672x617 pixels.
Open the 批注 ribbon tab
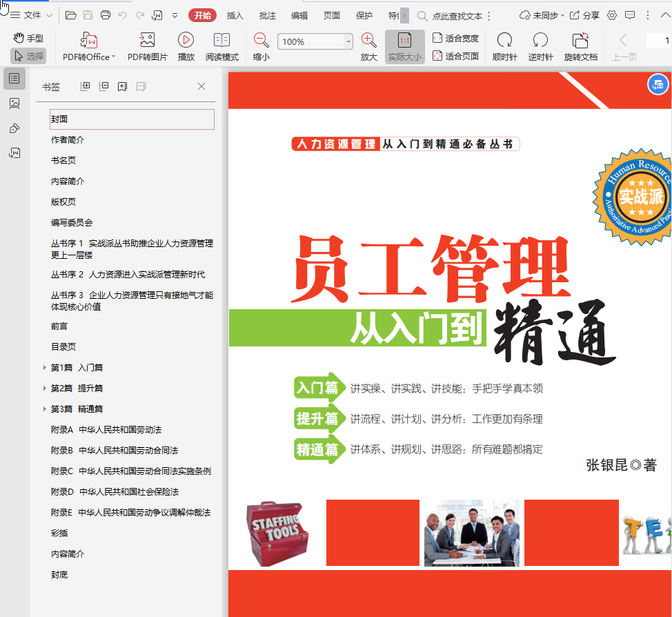(x=267, y=15)
